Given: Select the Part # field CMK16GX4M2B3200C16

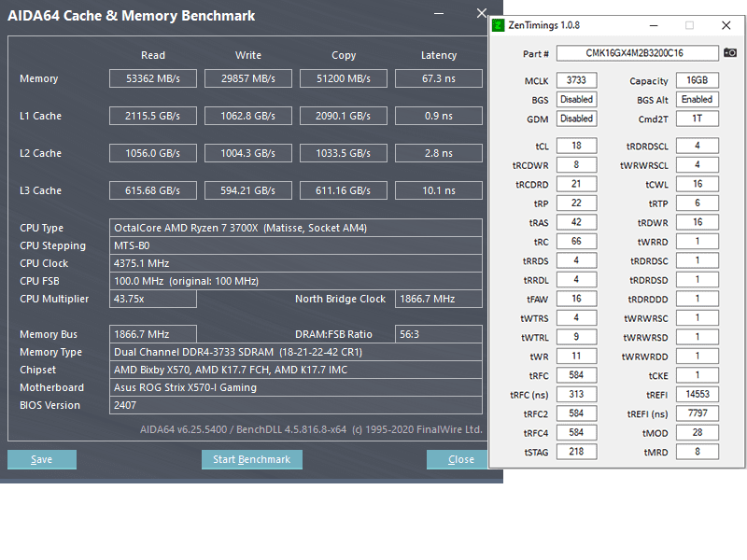Looking at the screenshot, I should pyautogui.click(x=638, y=53).
